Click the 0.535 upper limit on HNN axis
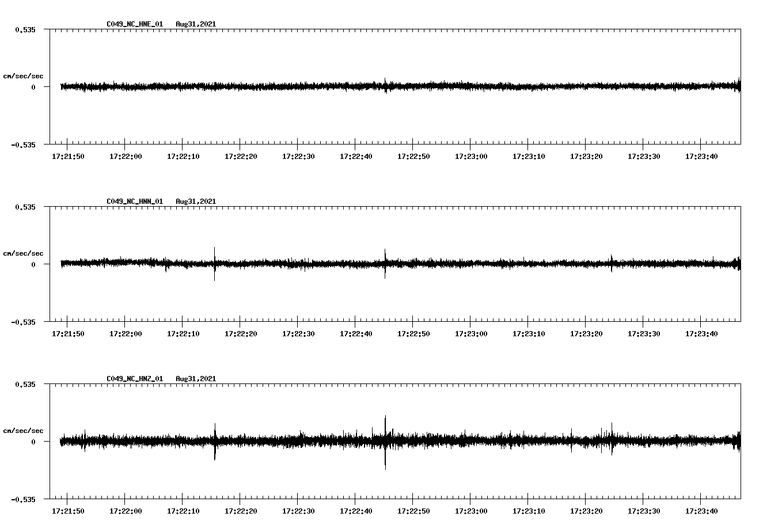The width and height of the screenshot is (782, 532). 25,207
